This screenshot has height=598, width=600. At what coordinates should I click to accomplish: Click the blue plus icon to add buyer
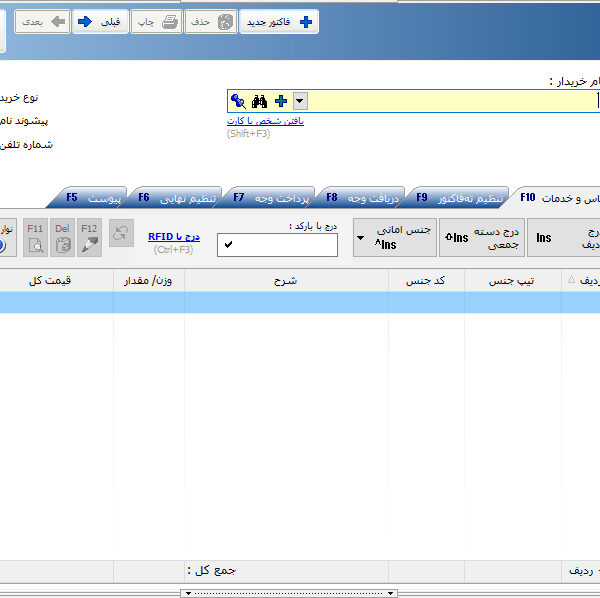tap(281, 101)
